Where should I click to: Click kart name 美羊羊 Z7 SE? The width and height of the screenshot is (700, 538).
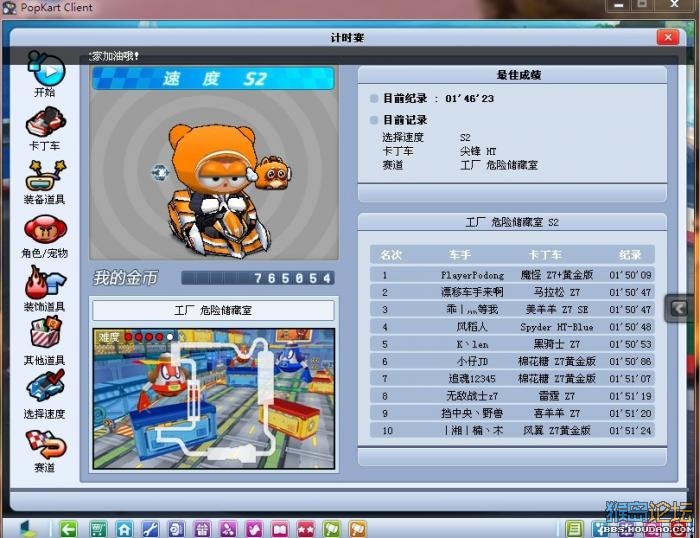click(x=557, y=309)
